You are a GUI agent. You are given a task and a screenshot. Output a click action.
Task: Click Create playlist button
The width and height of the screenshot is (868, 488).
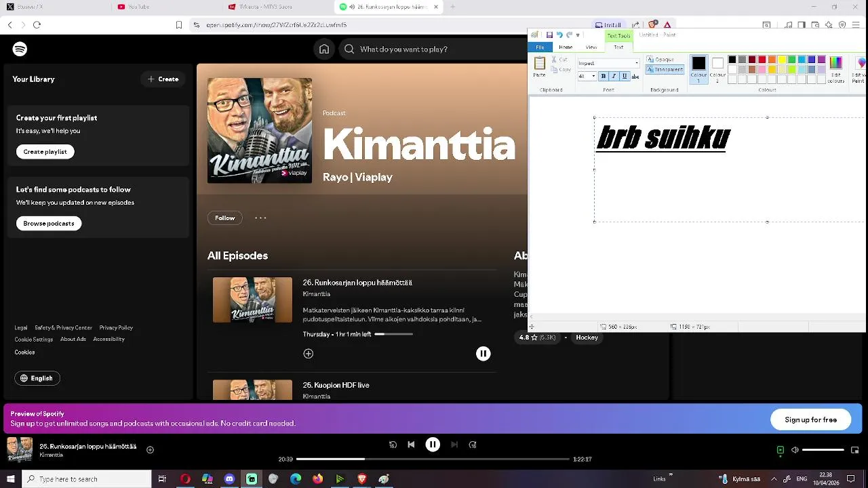[45, 152]
